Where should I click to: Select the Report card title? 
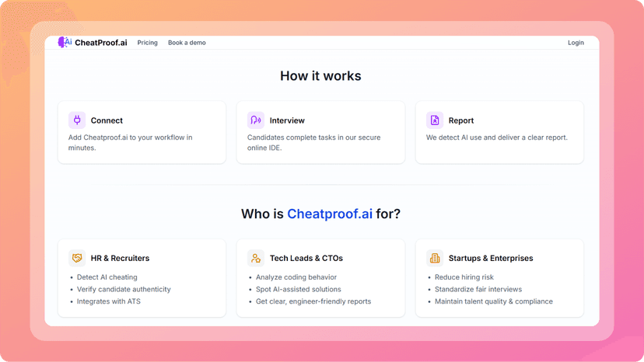tap(460, 120)
